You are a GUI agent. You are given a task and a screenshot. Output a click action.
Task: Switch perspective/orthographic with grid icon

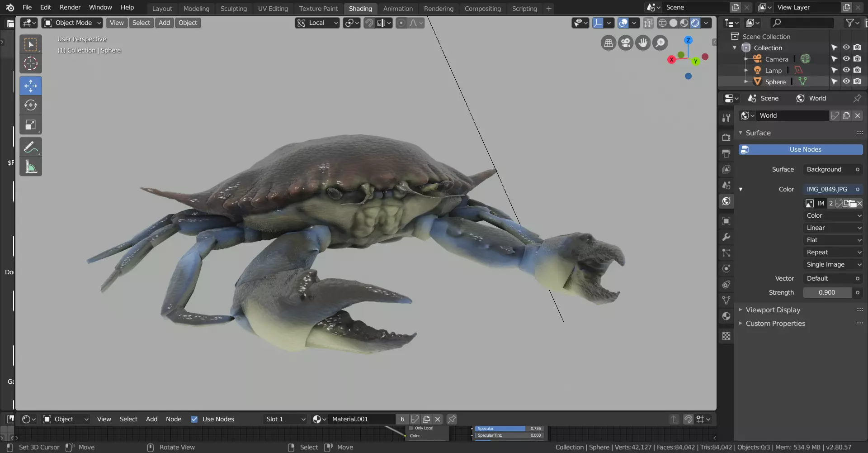609,43
